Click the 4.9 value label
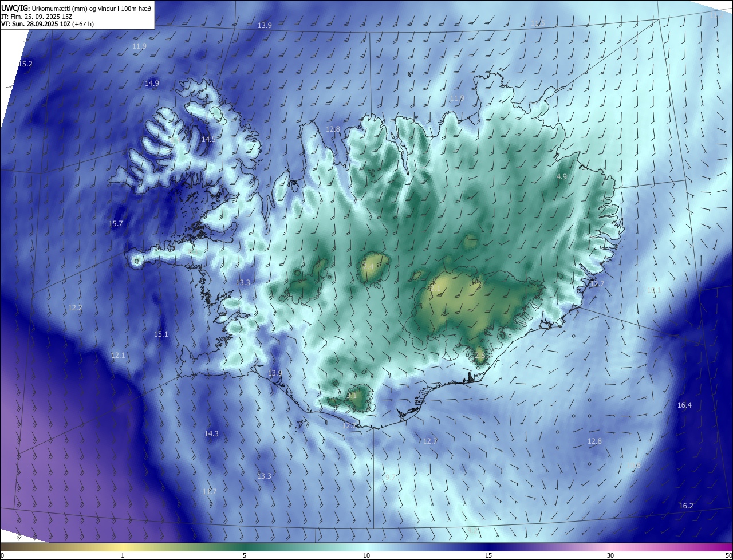 (562, 177)
